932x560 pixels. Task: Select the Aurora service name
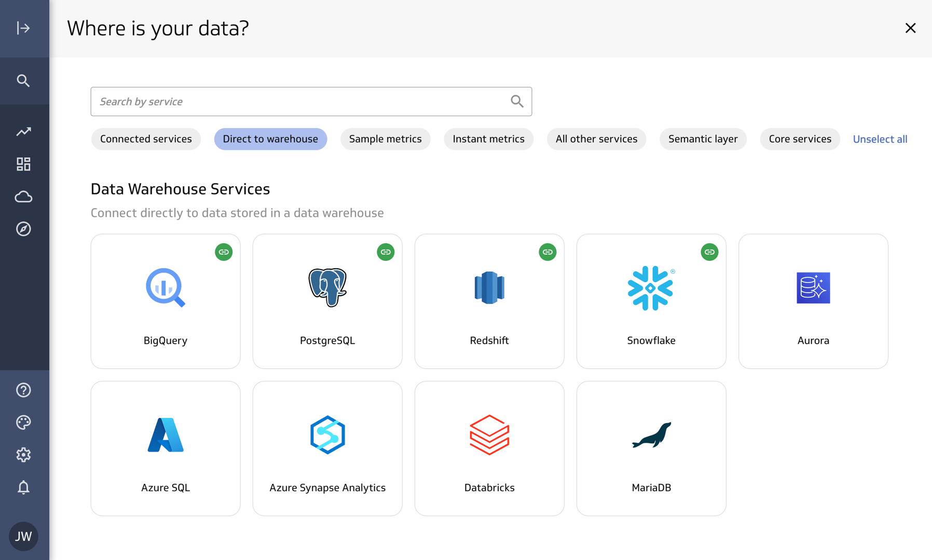click(x=813, y=341)
